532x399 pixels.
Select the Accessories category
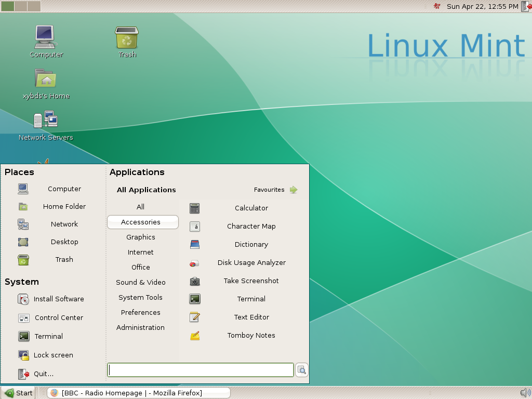[143, 222]
